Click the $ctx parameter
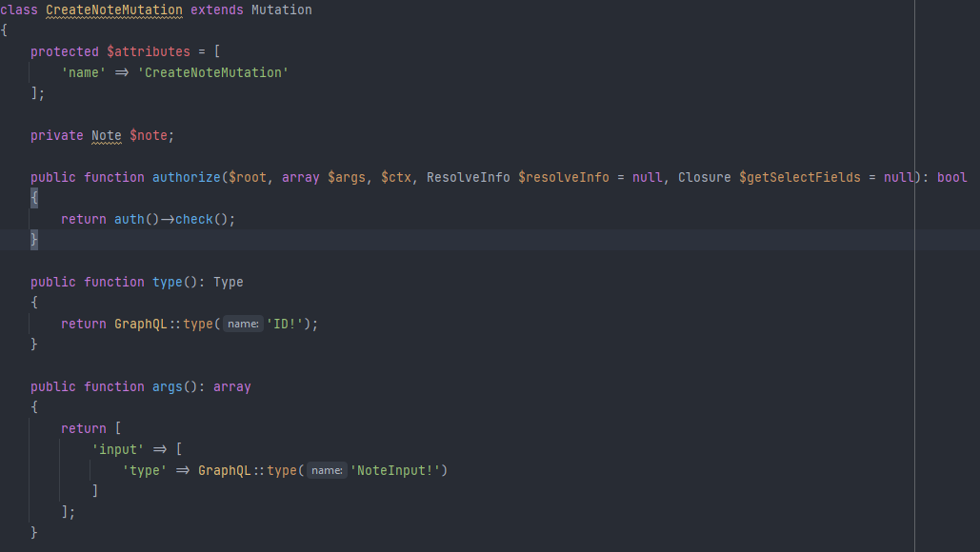 pyautogui.click(x=396, y=177)
